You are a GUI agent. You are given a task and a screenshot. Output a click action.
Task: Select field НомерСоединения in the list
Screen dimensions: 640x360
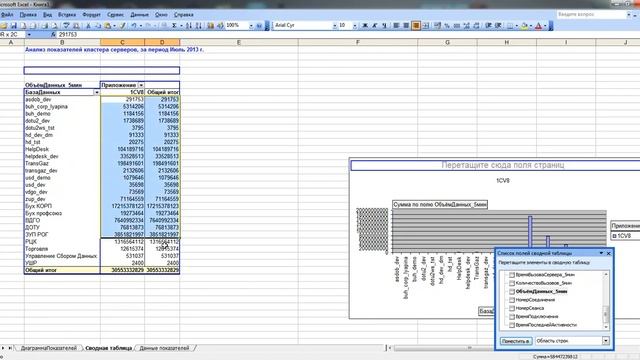tap(535, 300)
